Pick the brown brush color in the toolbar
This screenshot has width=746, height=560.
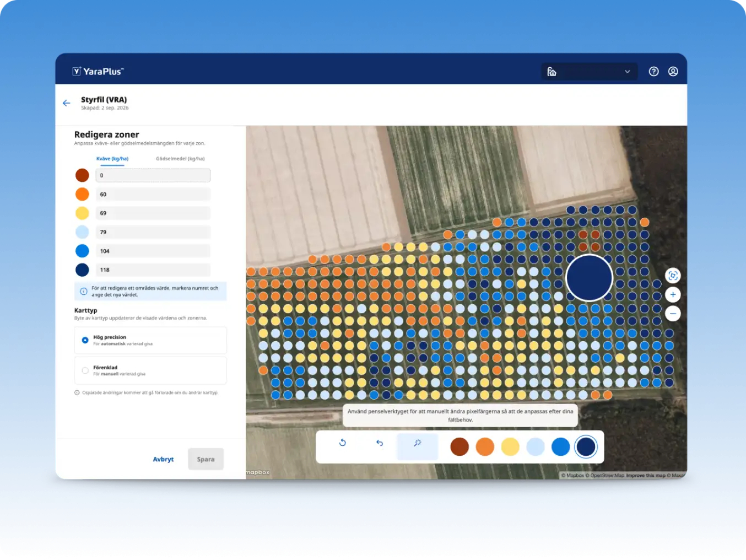[x=460, y=446]
